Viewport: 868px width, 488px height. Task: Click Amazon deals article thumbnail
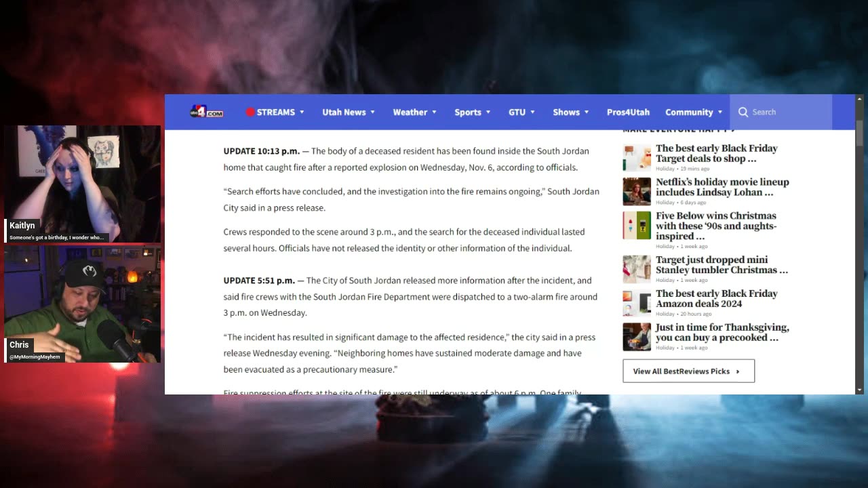(x=637, y=303)
